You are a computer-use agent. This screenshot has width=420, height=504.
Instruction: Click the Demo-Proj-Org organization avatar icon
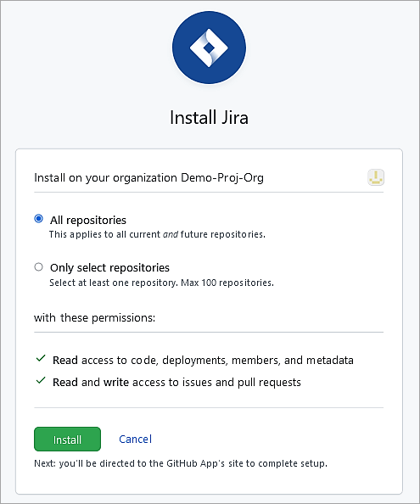pyautogui.click(x=376, y=177)
